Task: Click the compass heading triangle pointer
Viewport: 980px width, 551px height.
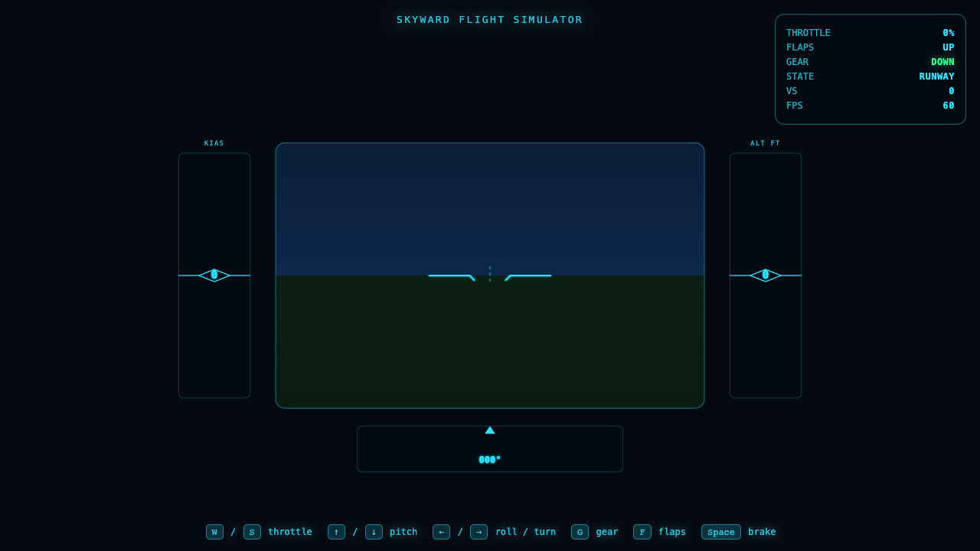Action: 490,430
